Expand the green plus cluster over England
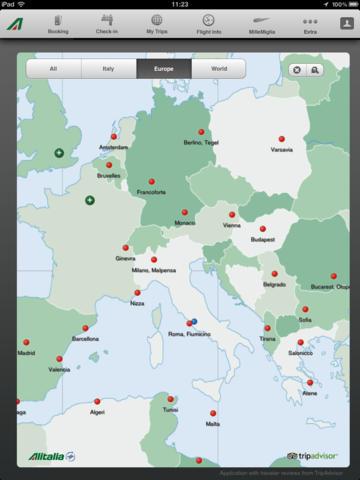360x480 pixels. [x=59, y=153]
